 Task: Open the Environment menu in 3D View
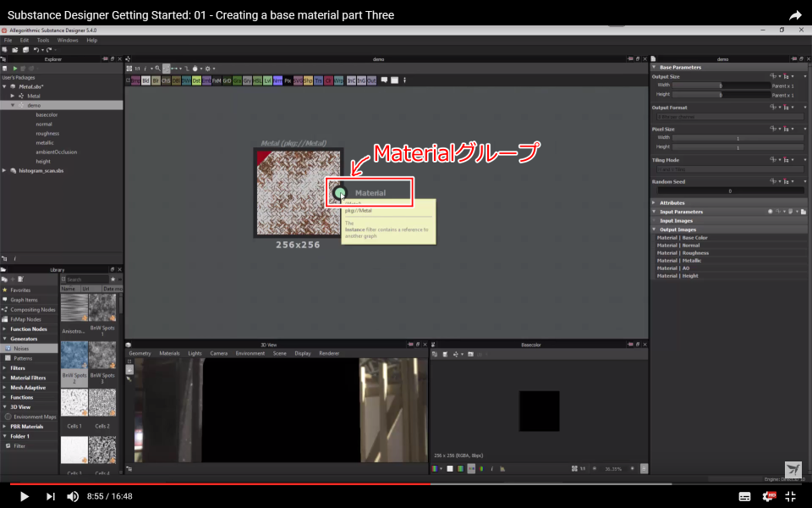pyautogui.click(x=250, y=353)
